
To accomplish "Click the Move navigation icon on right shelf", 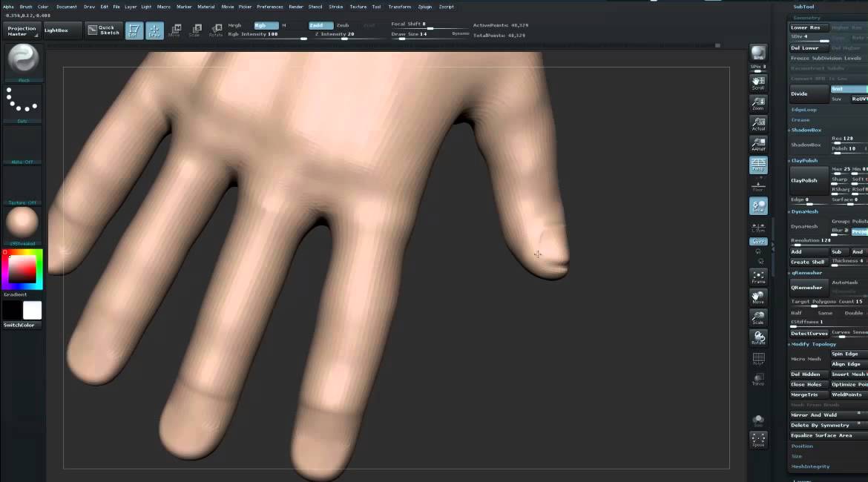I will coord(758,297).
